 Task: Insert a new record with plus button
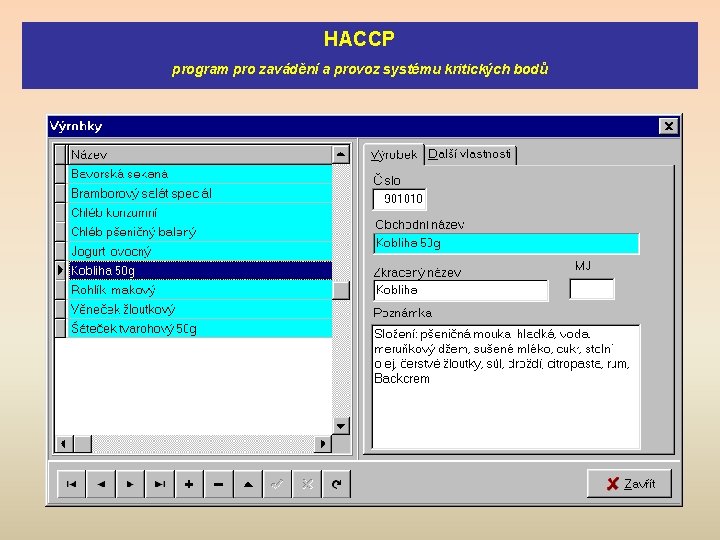tap(189, 484)
